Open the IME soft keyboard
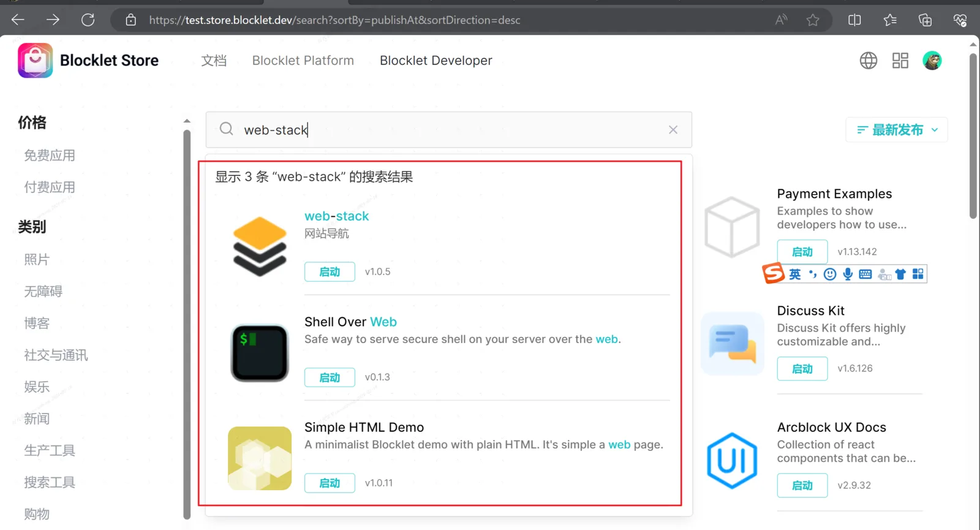 tap(865, 274)
